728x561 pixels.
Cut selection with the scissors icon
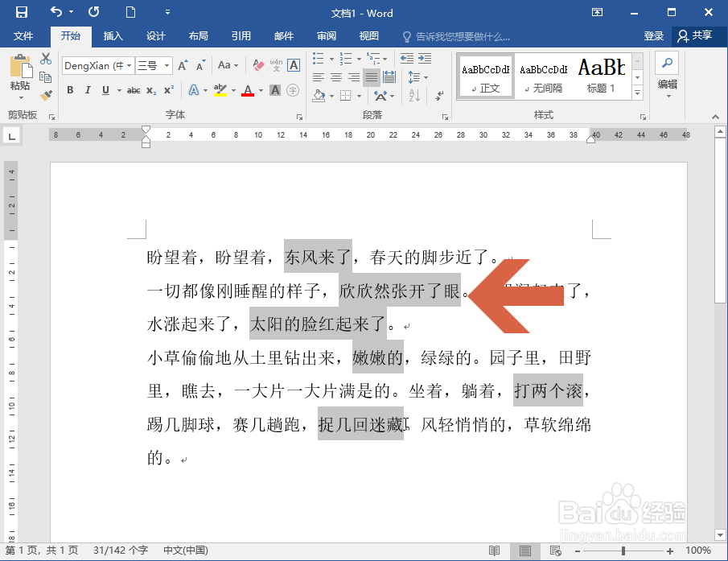pyautogui.click(x=46, y=59)
